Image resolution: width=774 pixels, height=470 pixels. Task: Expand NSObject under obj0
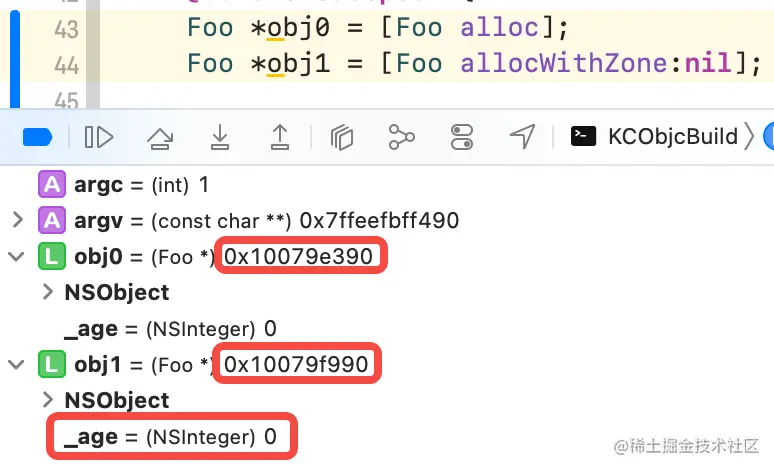click(48, 293)
